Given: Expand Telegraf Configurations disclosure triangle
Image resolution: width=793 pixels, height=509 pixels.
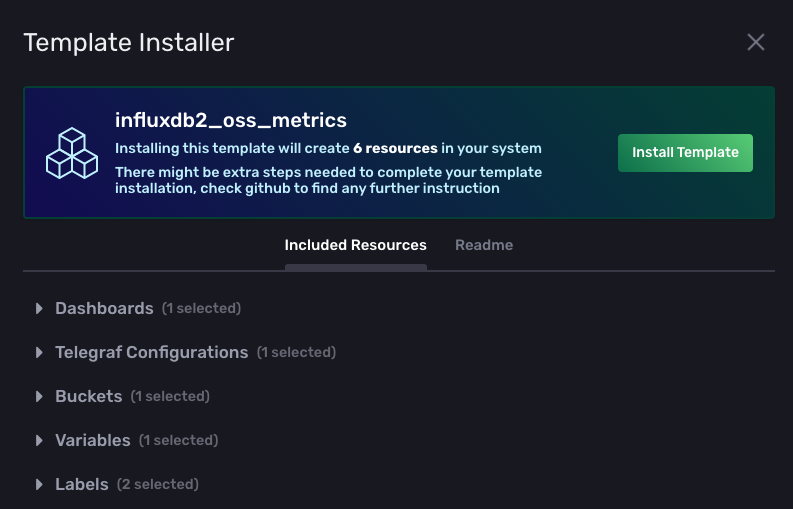Looking at the screenshot, I should coord(39,353).
